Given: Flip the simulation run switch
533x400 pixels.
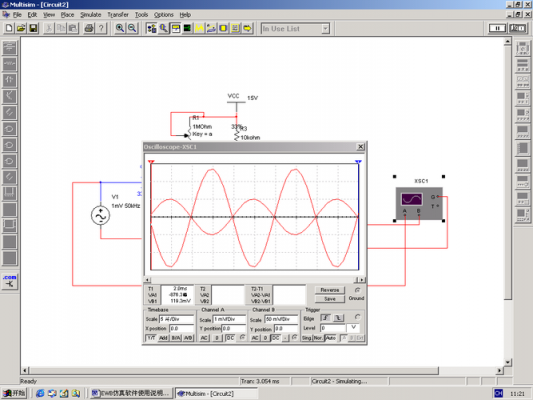Looking at the screenshot, I should tap(518, 28).
